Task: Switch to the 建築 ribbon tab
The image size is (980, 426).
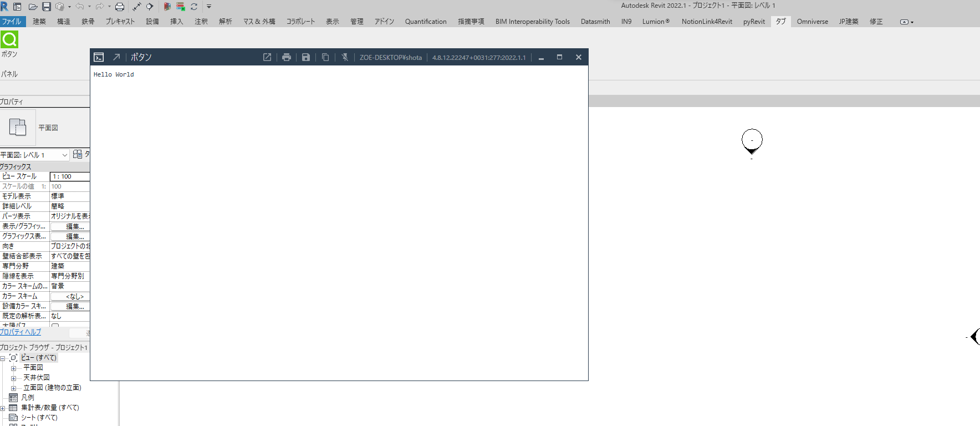Action: (x=39, y=22)
